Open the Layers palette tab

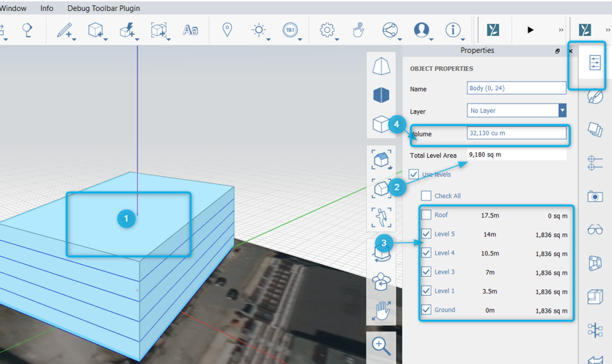tap(595, 129)
